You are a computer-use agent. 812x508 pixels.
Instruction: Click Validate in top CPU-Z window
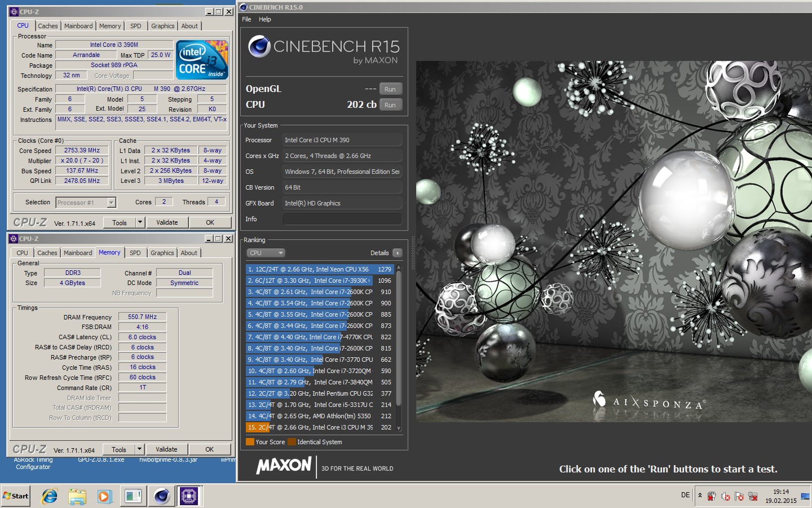(x=167, y=222)
